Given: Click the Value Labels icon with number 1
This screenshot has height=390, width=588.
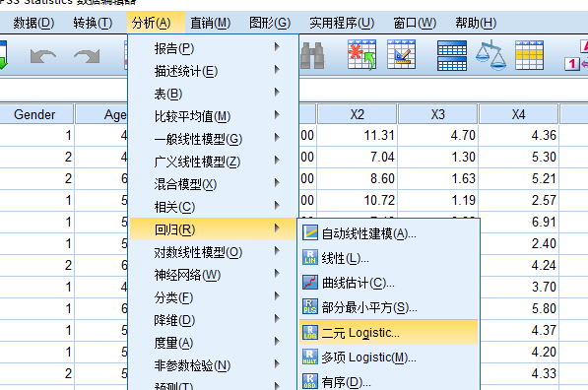Looking at the screenshot, I should tap(576, 55).
